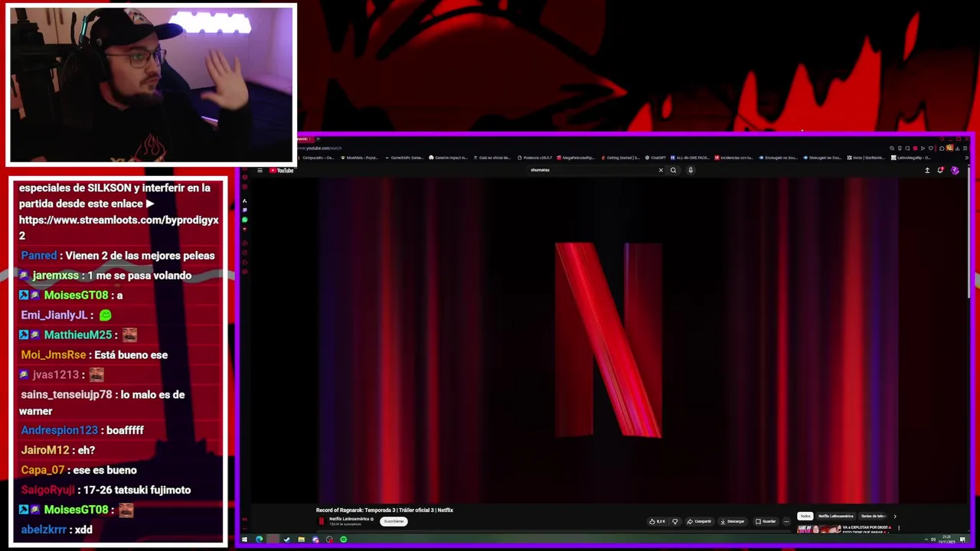Image resolution: width=980 pixels, height=551 pixels.
Task: Clear the YouTube search box with X
Action: click(x=661, y=170)
